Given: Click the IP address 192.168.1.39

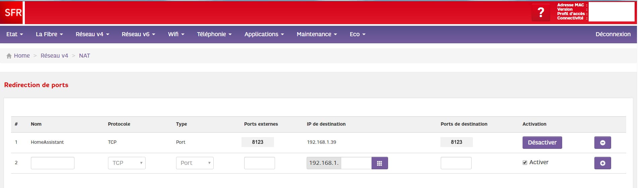Looking at the screenshot, I should pos(321,142).
